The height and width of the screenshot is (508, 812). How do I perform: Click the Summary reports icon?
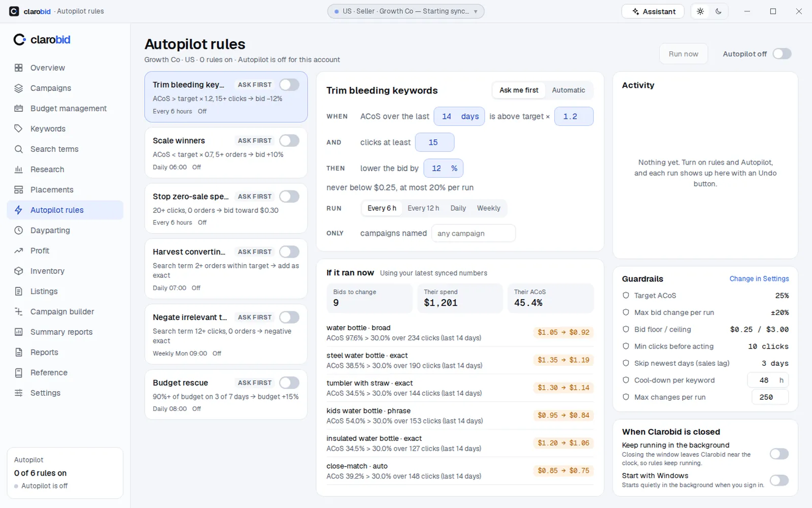[x=19, y=332]
